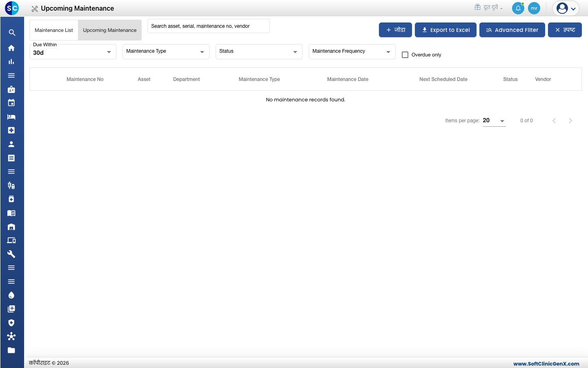Open the hub network icon
This screenshot has width=588, height=368.
11,337
